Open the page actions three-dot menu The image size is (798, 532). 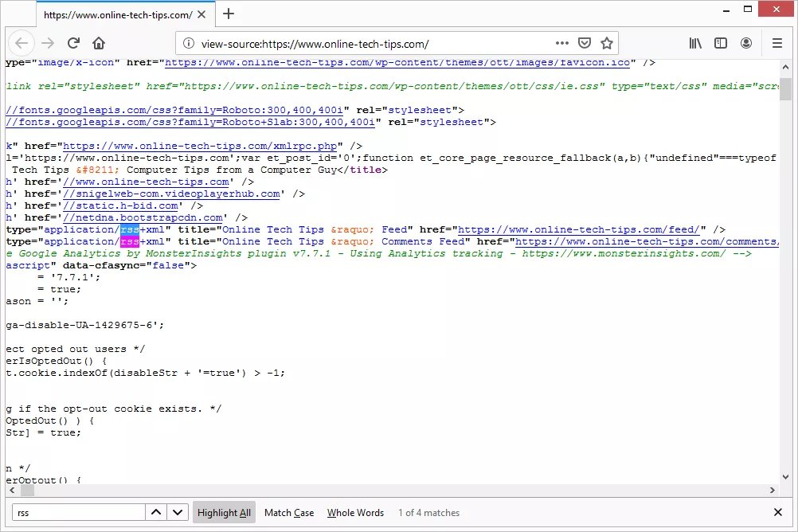pyautogui.click(x=561, y=43)
